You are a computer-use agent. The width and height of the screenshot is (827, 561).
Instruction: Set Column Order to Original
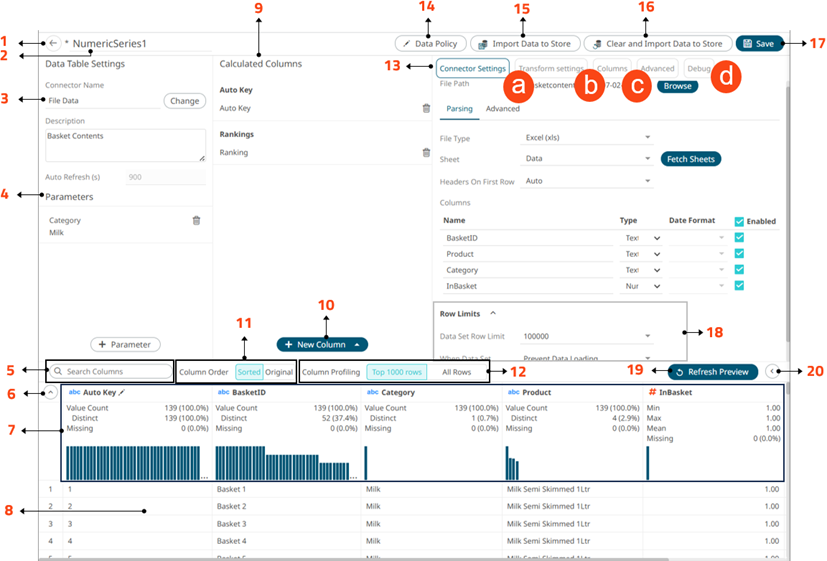[x=278, y=372]
